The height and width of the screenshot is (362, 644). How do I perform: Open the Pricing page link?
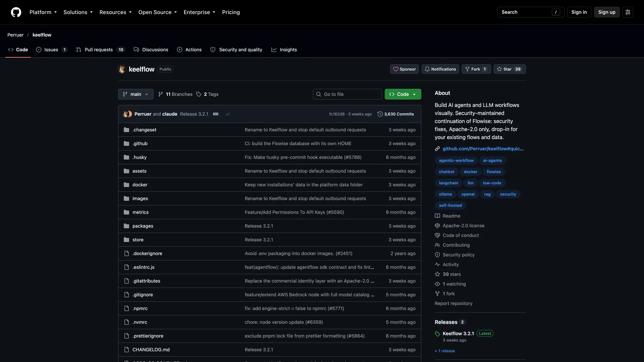[x=231, y=12]
